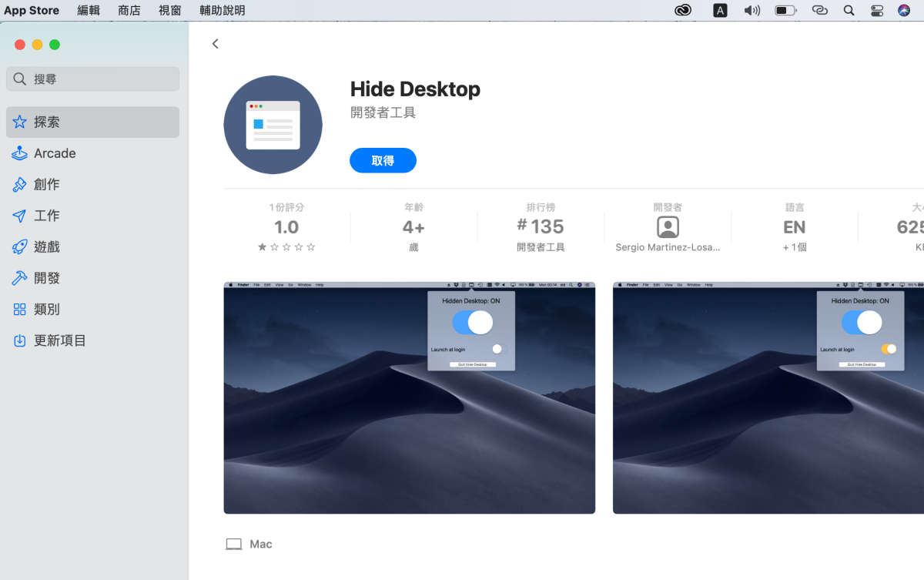Open the volume menu bar icon

(752, 10)
